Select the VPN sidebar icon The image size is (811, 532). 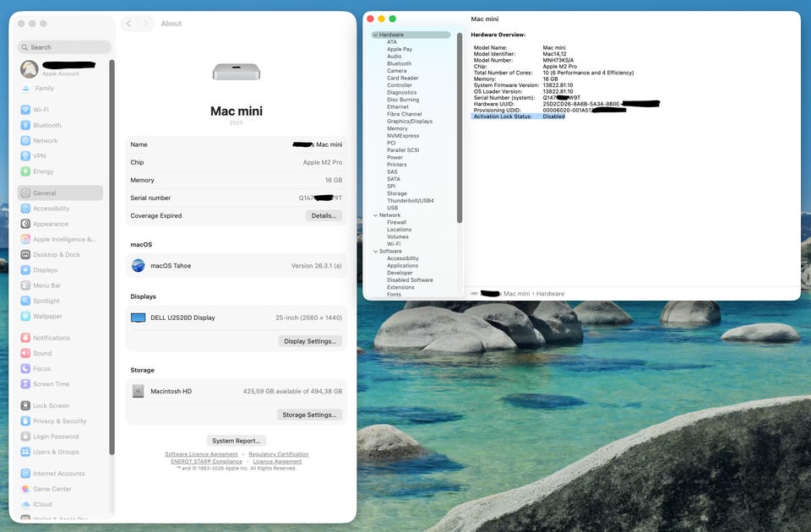(x=26, y=156)
